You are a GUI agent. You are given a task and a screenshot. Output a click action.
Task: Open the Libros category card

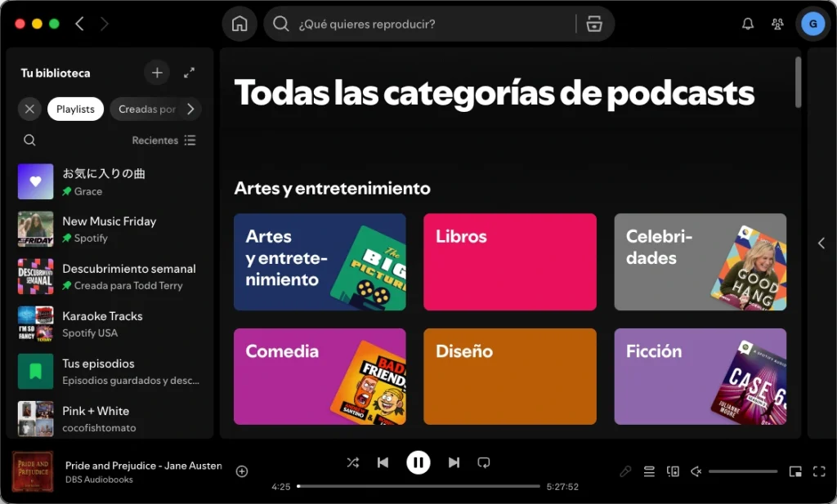click(x=510, y=262)
